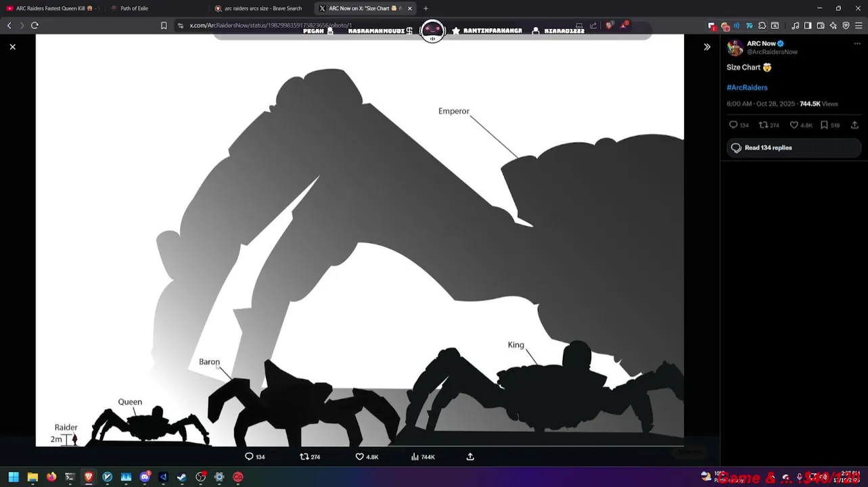
Task: Open the Brave Wallet icon
Action: click(821, 26)
